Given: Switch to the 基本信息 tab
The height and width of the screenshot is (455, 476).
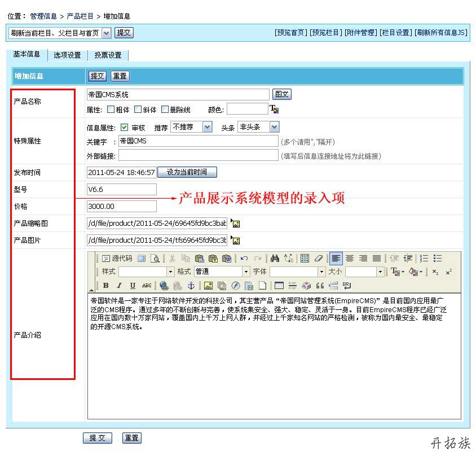Looking at the screenshot, I should point(27,54).
